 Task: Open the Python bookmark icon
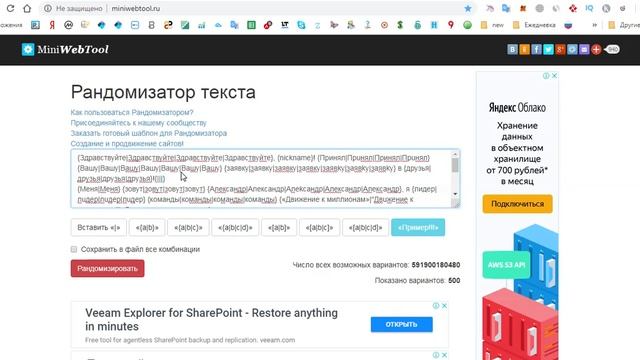pyautogui.click(x=168, y=25)
